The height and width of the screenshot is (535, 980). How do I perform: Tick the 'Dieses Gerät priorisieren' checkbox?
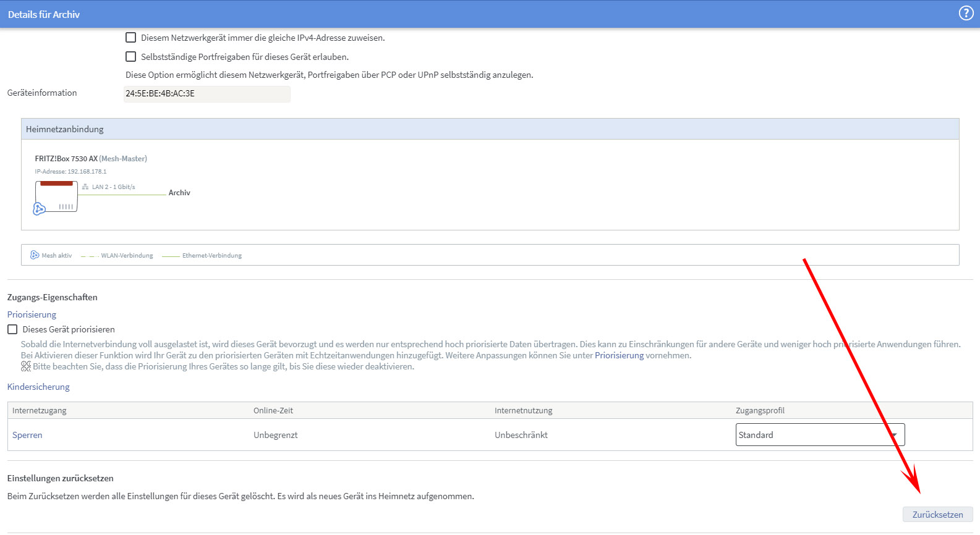pos(12,329)
